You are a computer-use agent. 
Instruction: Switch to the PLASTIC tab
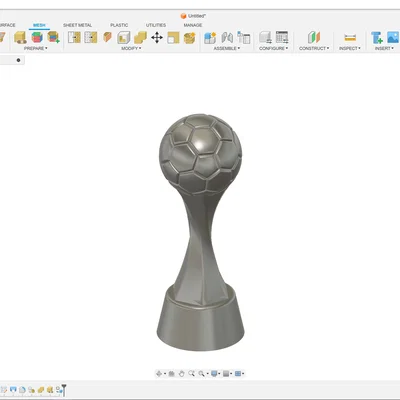pos(119,25)
